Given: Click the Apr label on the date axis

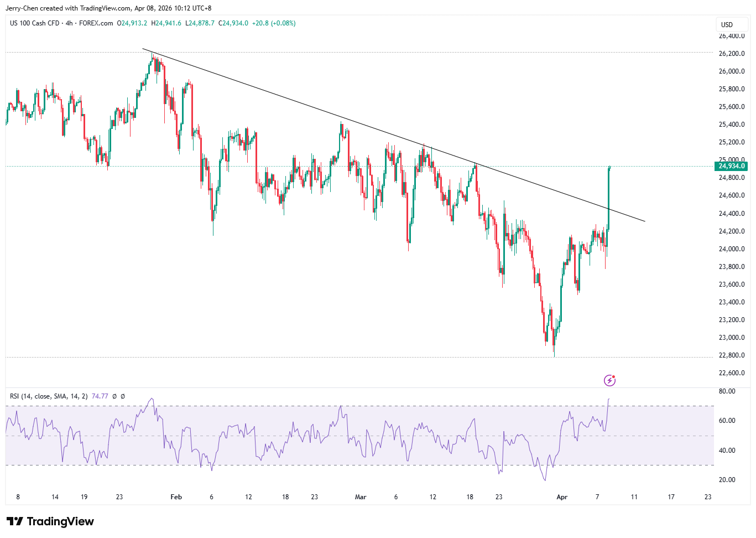Looking at the screenshot, I should (x=562, y=497).
